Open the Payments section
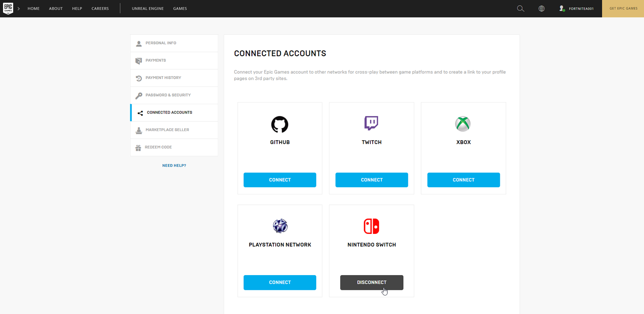This screenshot has width=644, height=314. [x=174, y=61]
